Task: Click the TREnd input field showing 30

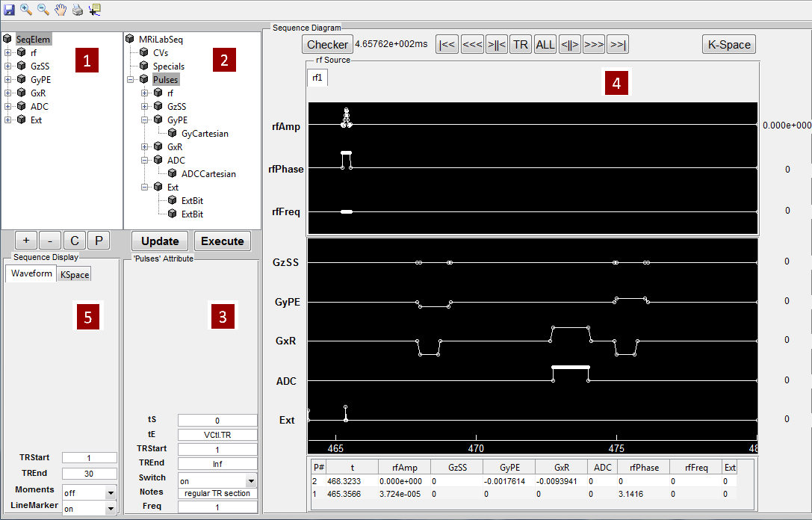Action: (89, 474)
